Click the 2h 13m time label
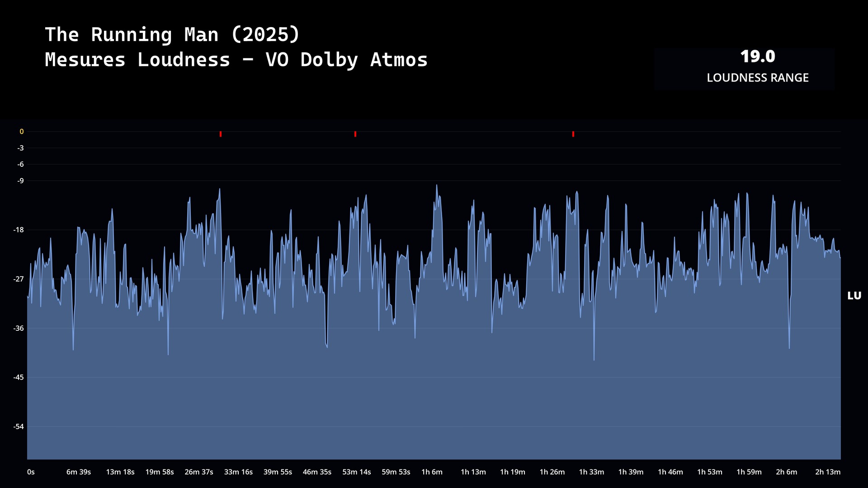Viewport: 868px width, 488px height. pyautogui.click(x=828, y=472)
